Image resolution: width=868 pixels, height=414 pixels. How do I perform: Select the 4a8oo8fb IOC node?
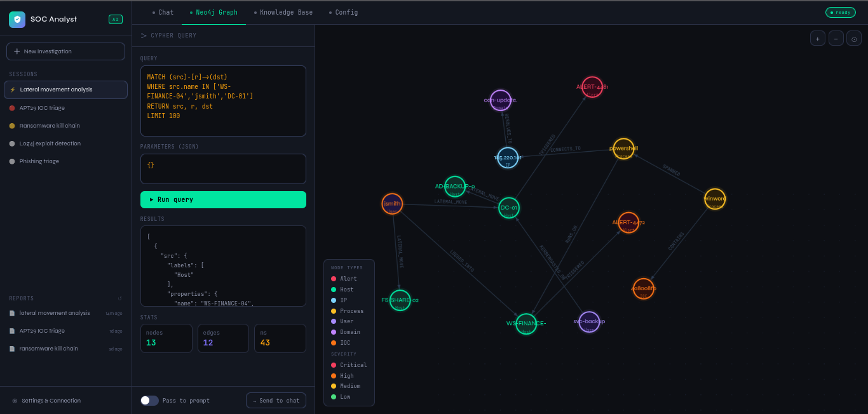644,288
